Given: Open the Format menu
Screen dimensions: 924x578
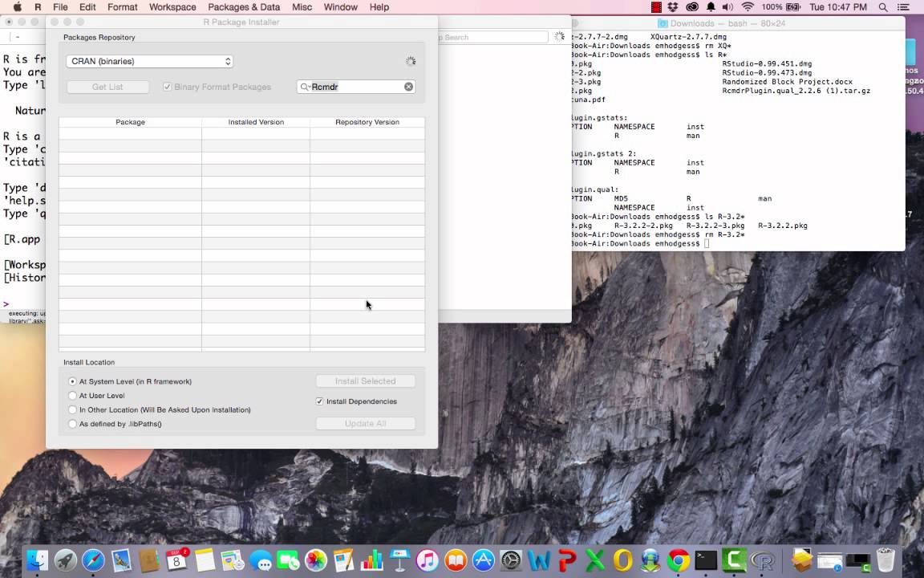Looking at the screenshot, I should click(123, 7).
